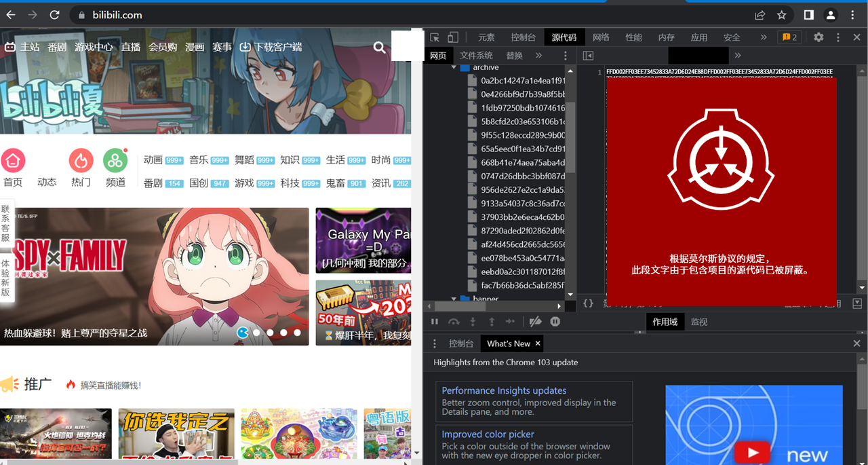Close the What's New drawer tab
This screenshot has width=868, height=465.
[538, 343]
